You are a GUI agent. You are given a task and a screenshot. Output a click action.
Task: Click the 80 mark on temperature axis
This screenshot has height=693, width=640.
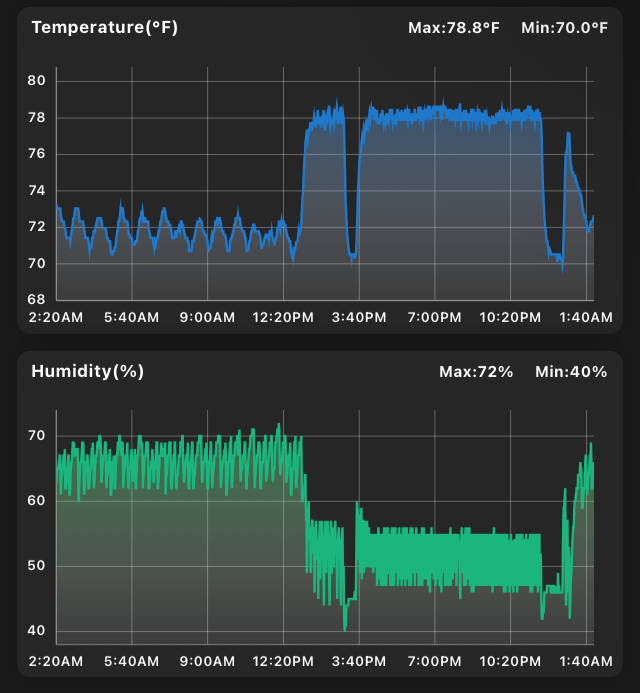click(36, 80)
